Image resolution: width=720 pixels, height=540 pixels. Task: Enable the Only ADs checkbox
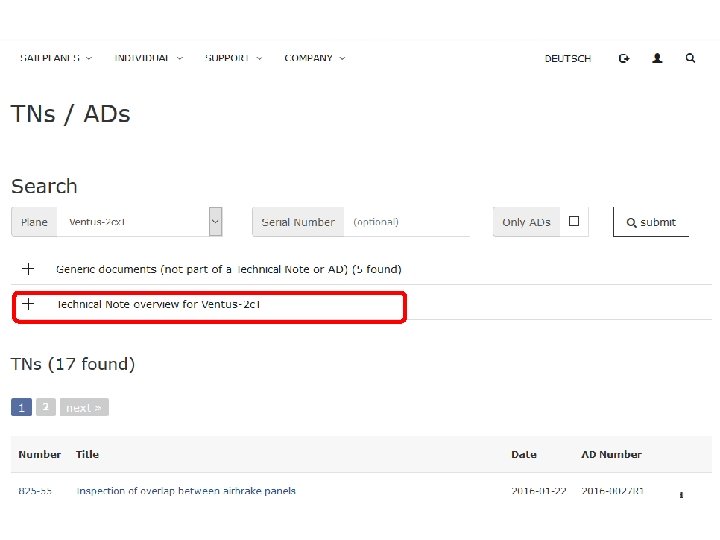click(x=574, y=221)
